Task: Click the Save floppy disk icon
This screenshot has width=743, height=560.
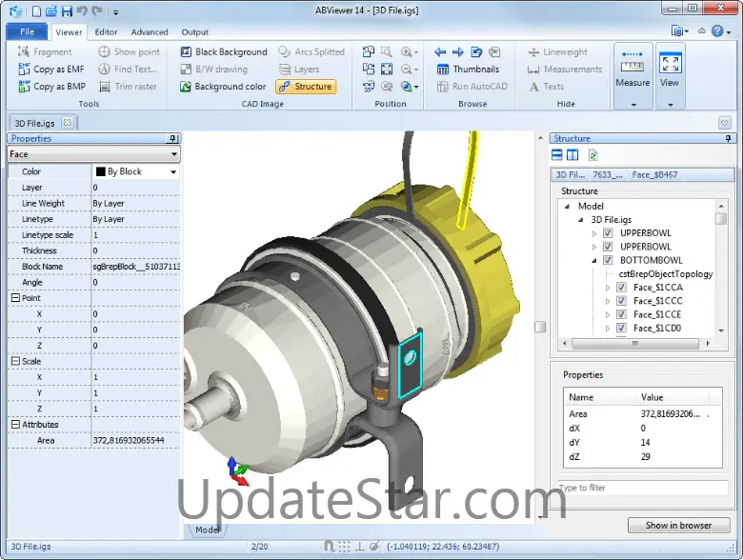Action: click(x=67, y=10)
